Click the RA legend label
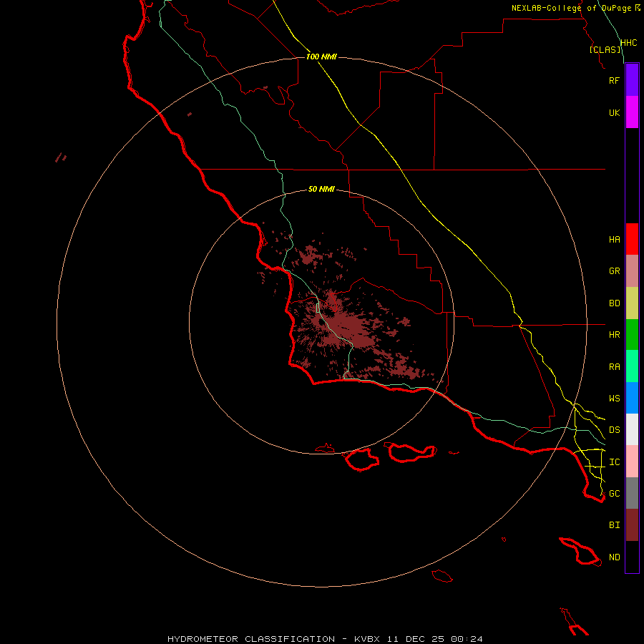Screen dimensions: 644x644 (x=614, y=367)
